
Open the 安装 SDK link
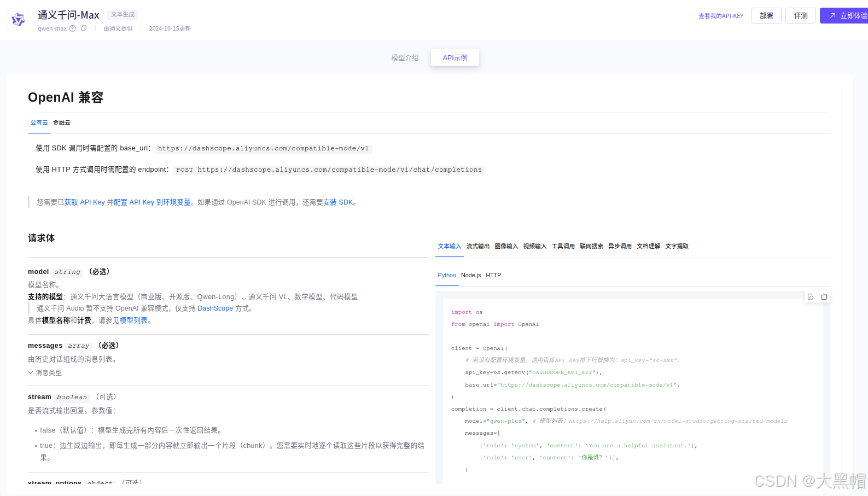point(338,202)
